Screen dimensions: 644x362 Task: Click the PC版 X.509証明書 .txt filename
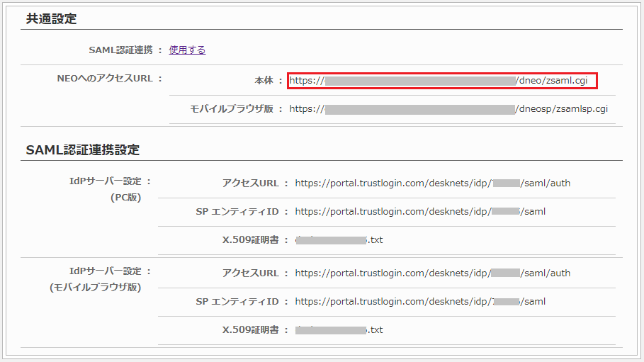click(339, 240)
